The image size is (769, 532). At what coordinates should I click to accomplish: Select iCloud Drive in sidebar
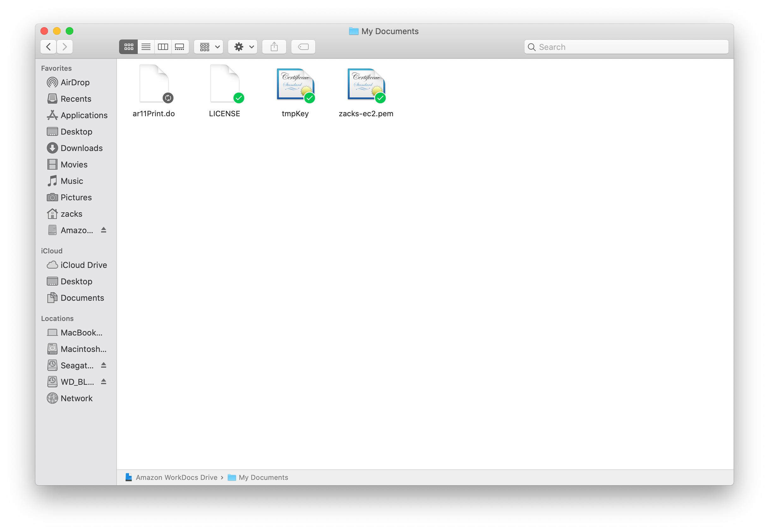click(83, 265)
